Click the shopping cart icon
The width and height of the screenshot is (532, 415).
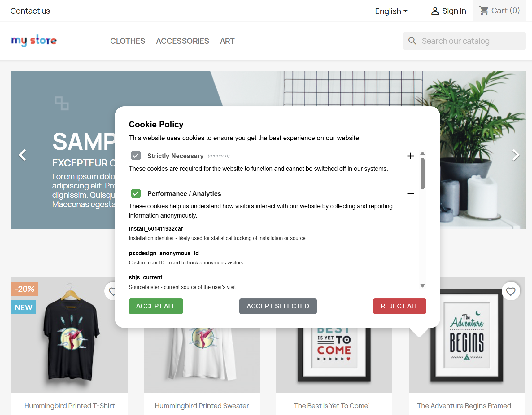point(484,11)
